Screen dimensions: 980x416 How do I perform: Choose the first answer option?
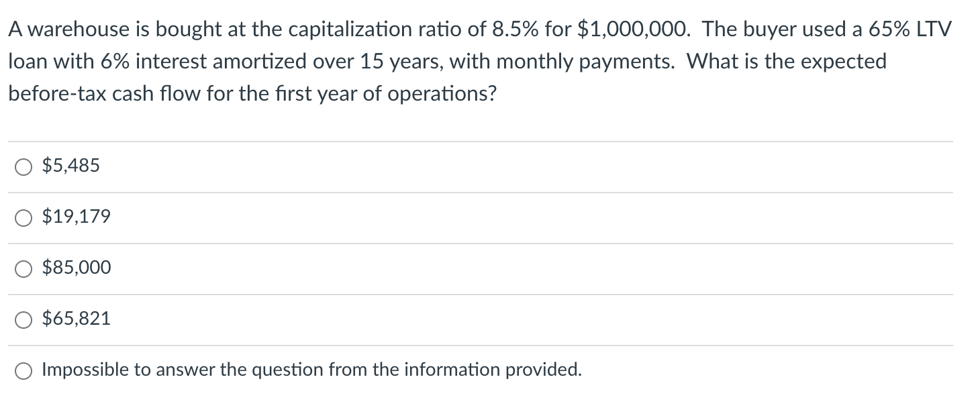pyautogui.click(x=23, y=166)
